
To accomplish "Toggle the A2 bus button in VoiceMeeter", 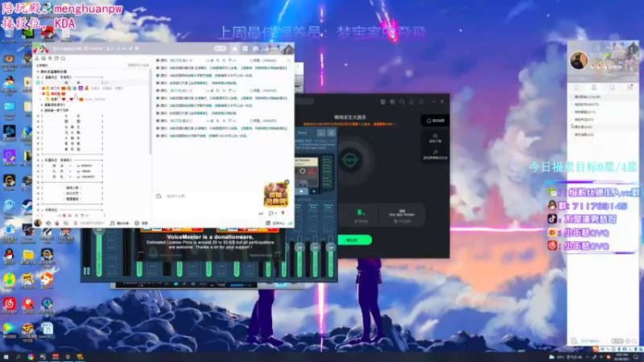I will pyautogui.click(x=327, y=166).
